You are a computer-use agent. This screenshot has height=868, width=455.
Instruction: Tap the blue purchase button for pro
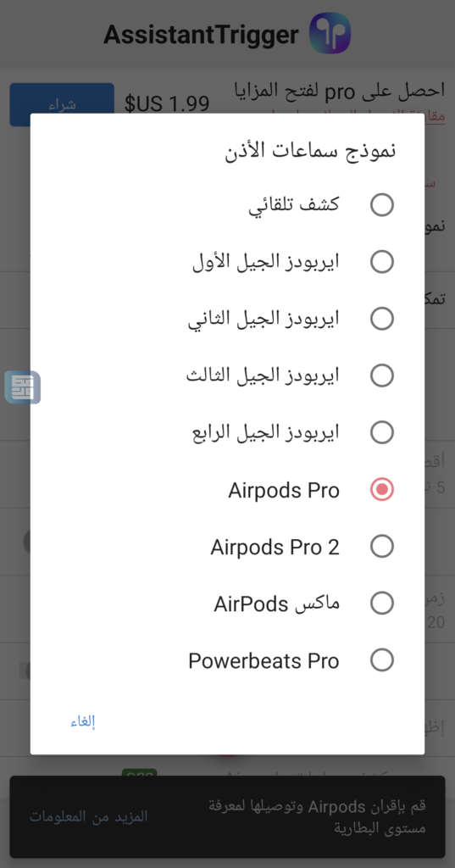click(x=62, y=104)
